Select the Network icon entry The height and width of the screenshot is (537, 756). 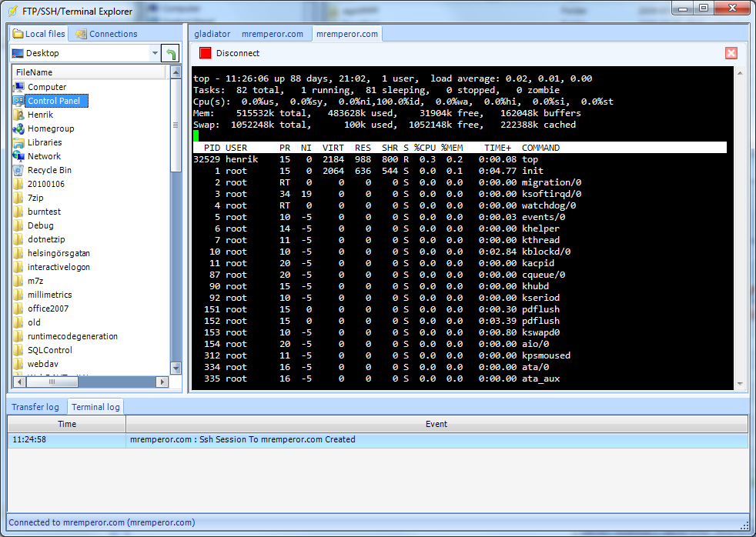19,156
